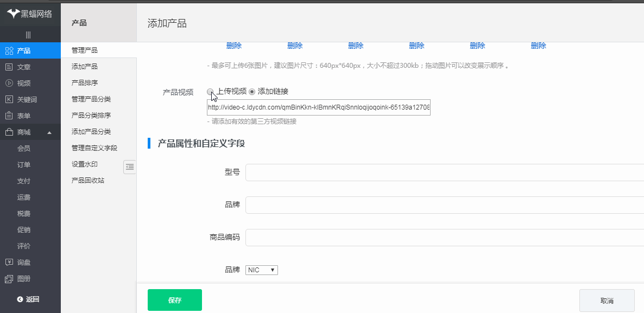The height and width of the screenshot is (313, 644).
Task: Select the 上传视频 radio button
Action: [x=210, y=92]
